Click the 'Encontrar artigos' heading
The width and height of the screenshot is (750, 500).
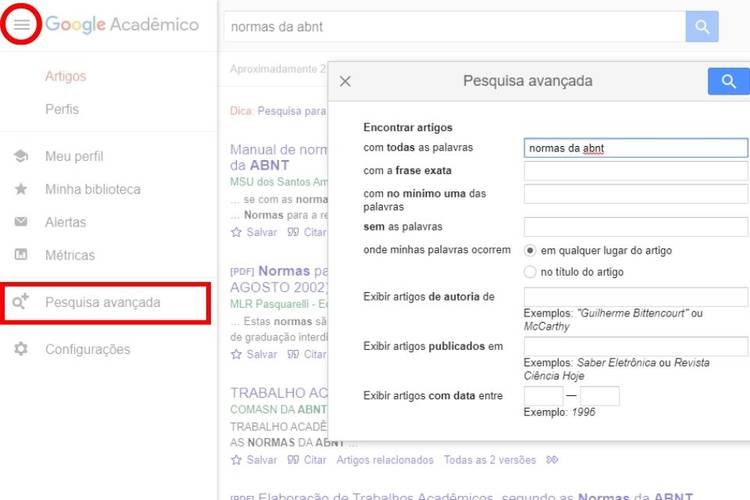408,128
